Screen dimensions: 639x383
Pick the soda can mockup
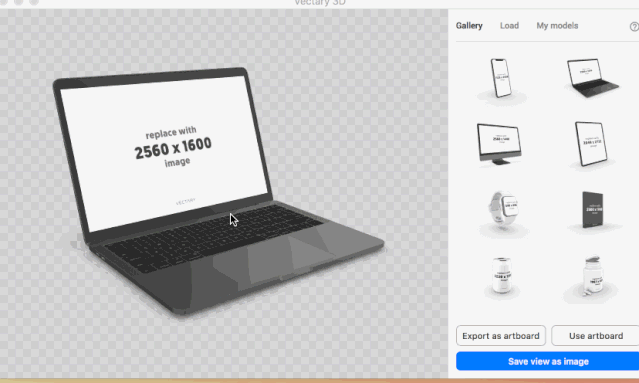(502, 276)
